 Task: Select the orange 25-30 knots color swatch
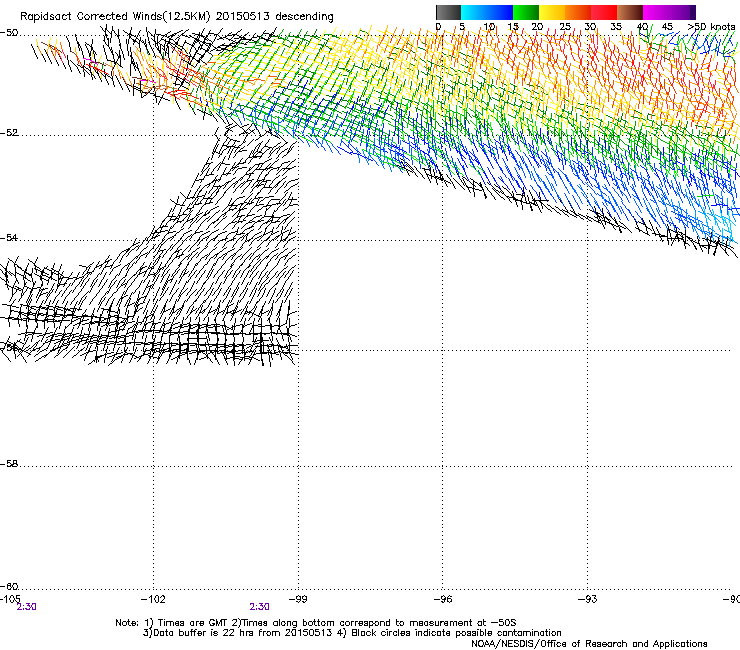[x=578, y=12]
